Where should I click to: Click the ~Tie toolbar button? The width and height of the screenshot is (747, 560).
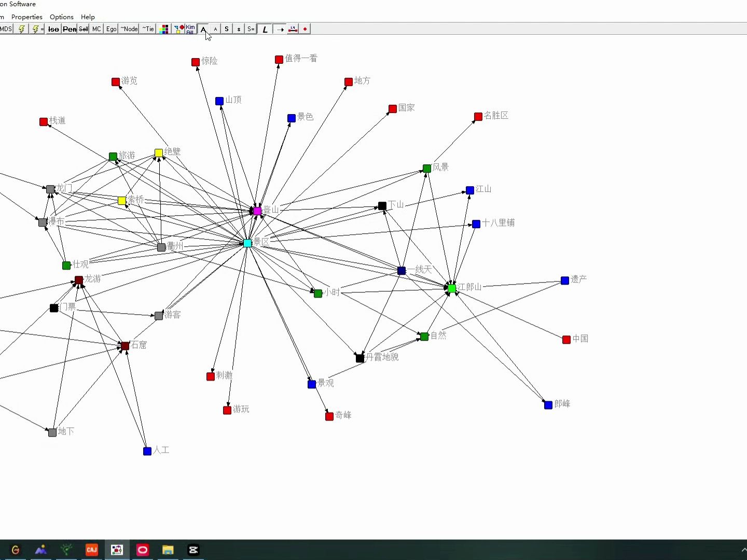(148, 29)
